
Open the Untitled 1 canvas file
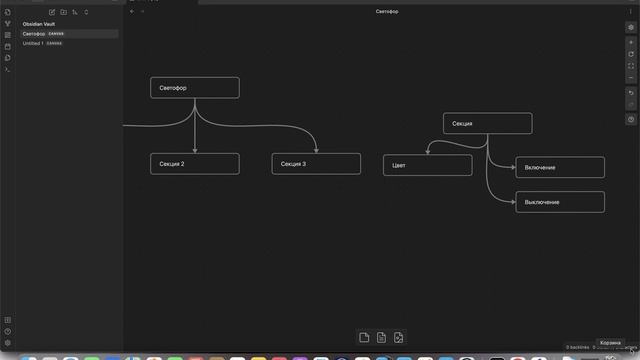[69, 43]
